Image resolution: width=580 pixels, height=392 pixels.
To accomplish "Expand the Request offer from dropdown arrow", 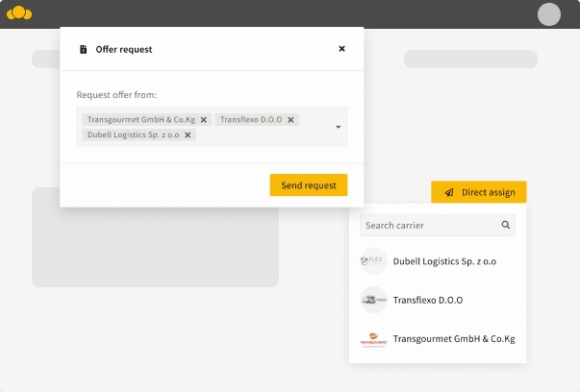I will [x=338, y=127].
